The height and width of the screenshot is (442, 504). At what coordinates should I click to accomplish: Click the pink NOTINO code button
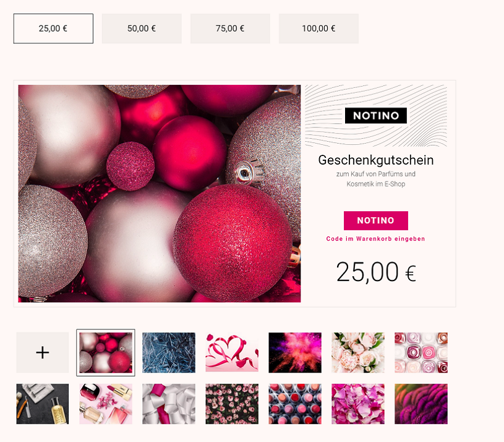coord(376,220)
